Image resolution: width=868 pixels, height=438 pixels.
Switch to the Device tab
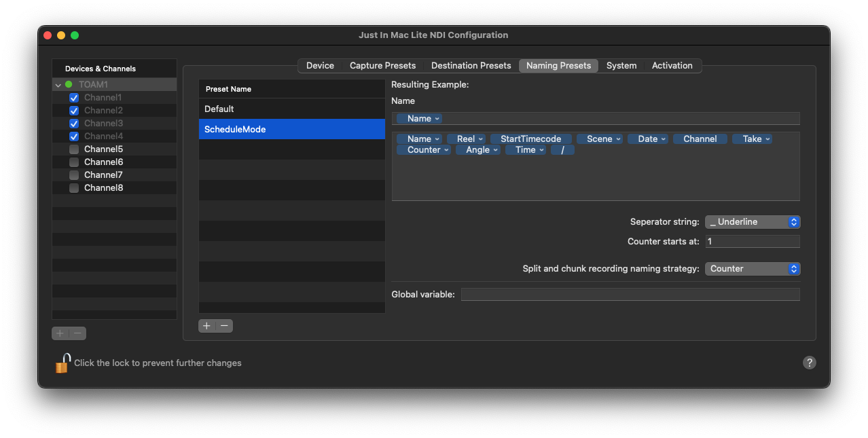tap(320, 66)
